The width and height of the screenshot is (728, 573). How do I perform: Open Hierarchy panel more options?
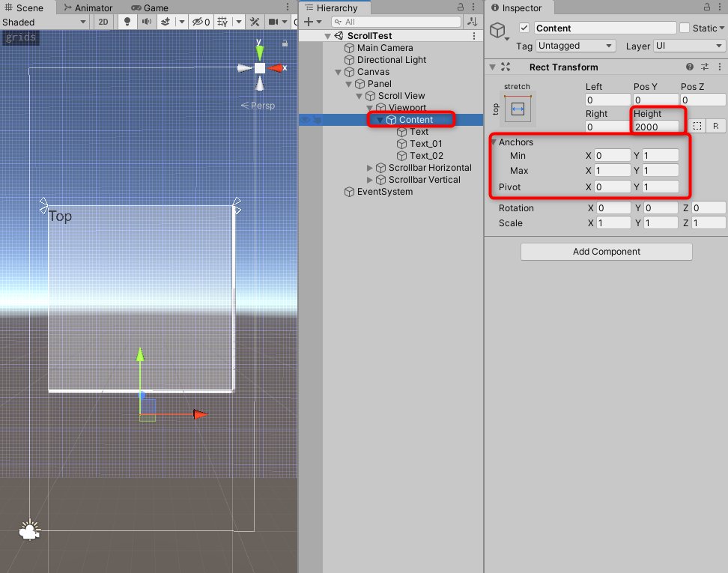coord(473,7)
